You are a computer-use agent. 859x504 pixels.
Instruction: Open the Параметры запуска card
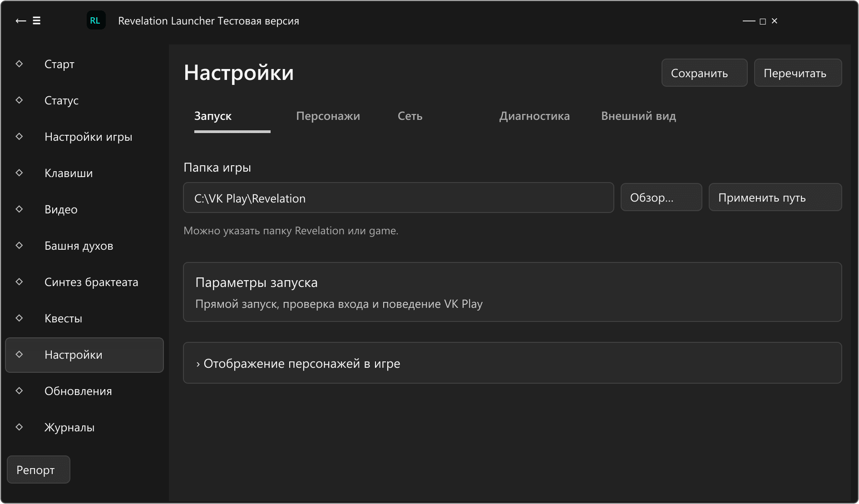point(512,292)
